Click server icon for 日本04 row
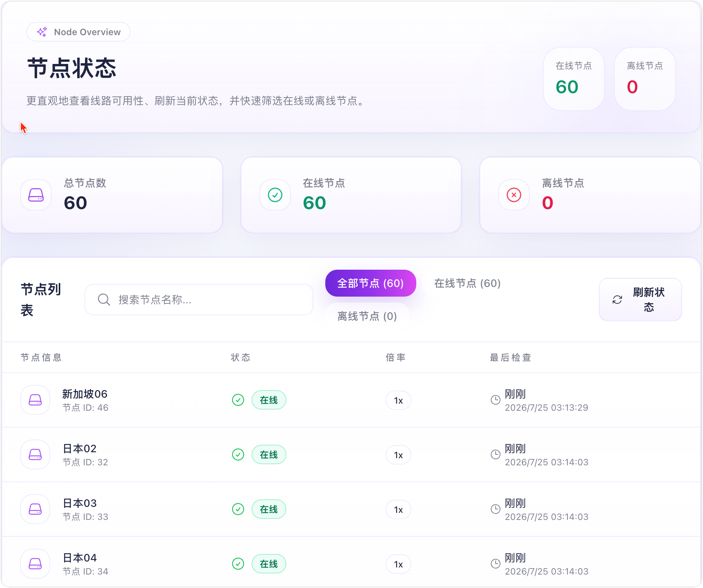 [35, 564]
